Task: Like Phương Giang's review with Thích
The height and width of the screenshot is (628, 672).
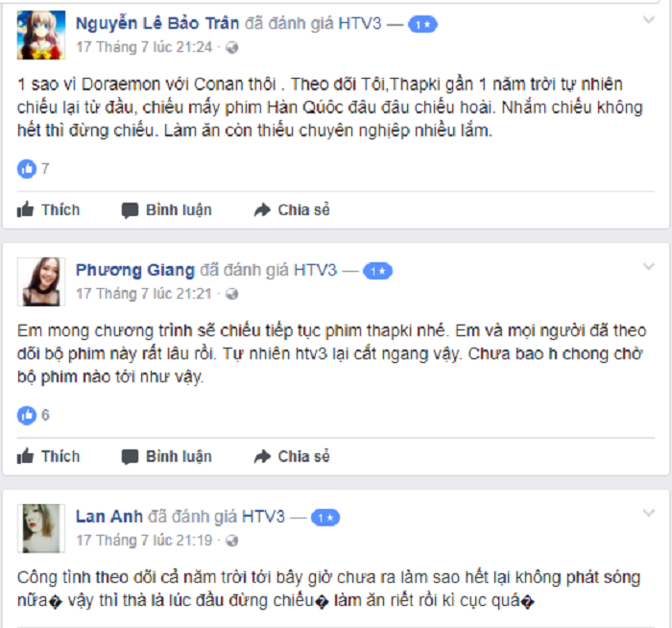Action: 48,456
